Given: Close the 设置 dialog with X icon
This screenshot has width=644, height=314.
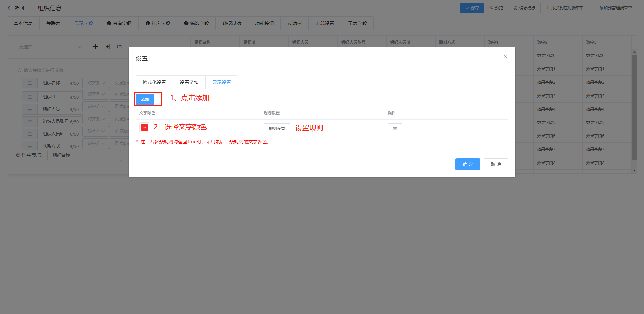Looking at the screenshot, I should click(505, 57).
